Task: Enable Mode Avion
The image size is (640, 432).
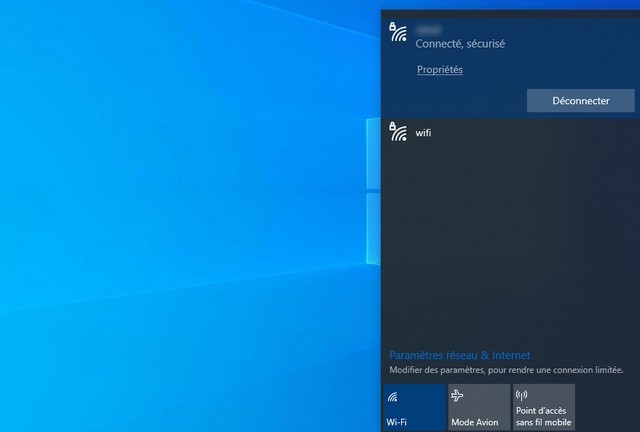Action: (x=478, y=407)
